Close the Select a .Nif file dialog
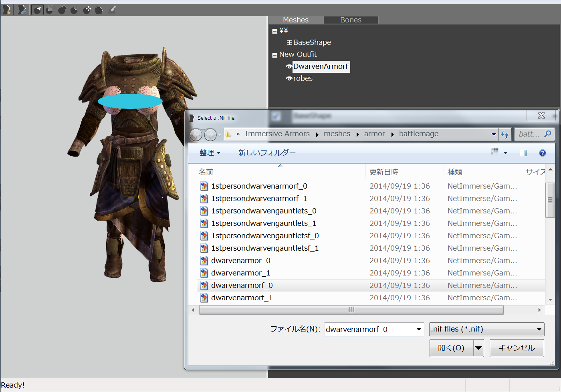The image size is (561, 392). 541,115
